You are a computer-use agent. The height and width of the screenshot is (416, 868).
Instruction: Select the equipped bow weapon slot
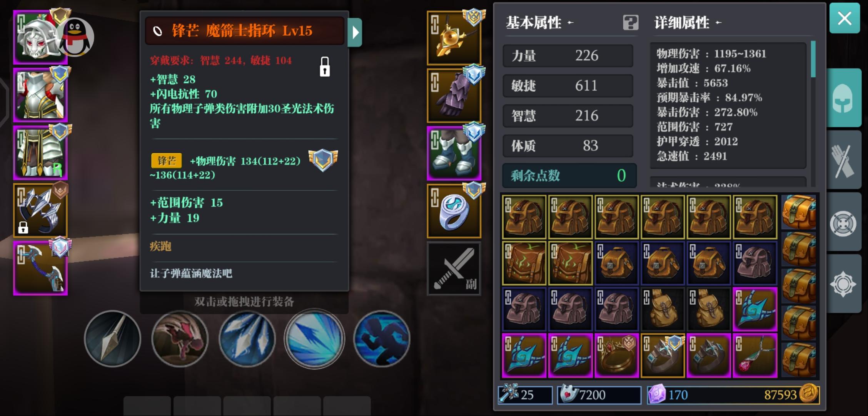point(40,268)
